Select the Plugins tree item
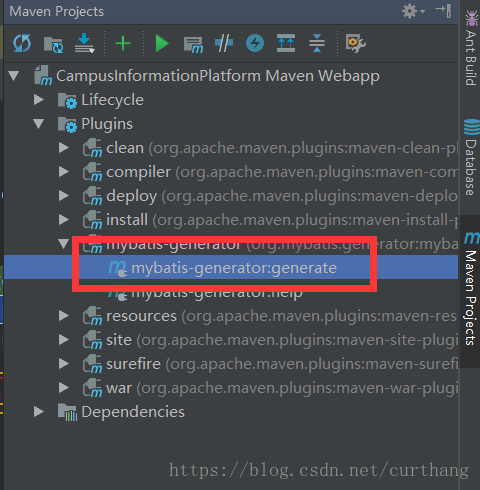The width and height of the screenshot is (480, 490). [107, 124]
